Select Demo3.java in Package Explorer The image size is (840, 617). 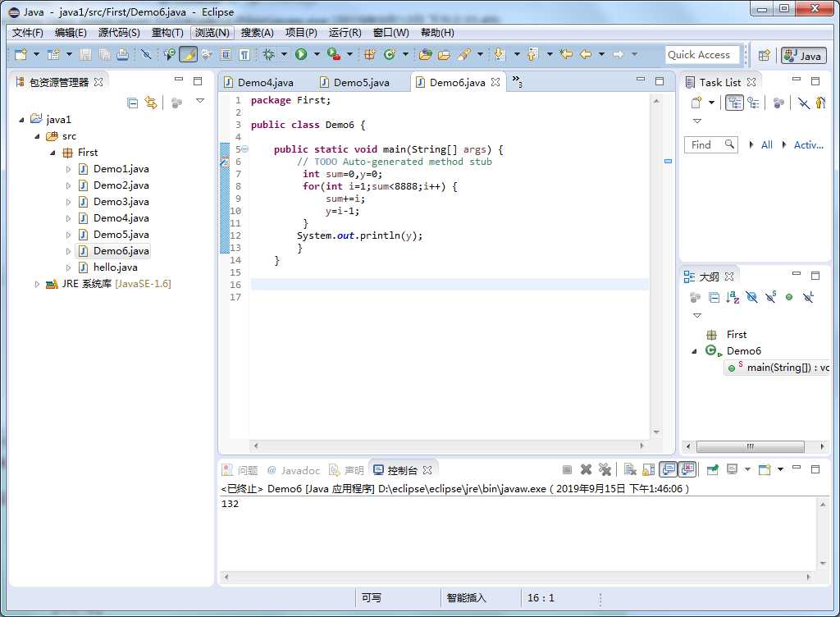click(121, 202)
